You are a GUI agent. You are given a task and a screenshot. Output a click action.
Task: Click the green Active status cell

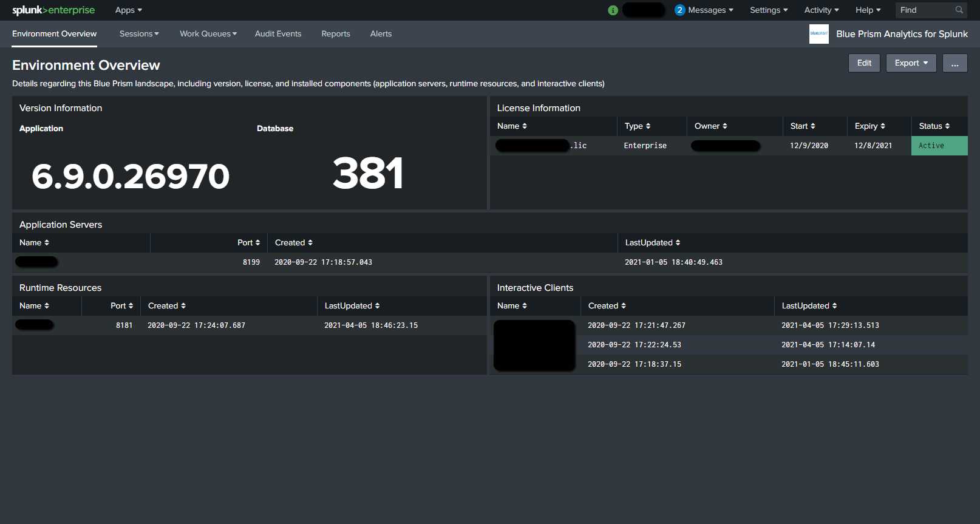pyautogui.click(x=939, y=146)
